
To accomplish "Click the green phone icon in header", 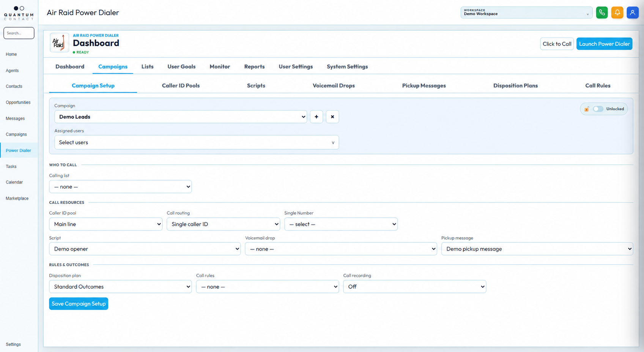I will [x=602, y=13].
